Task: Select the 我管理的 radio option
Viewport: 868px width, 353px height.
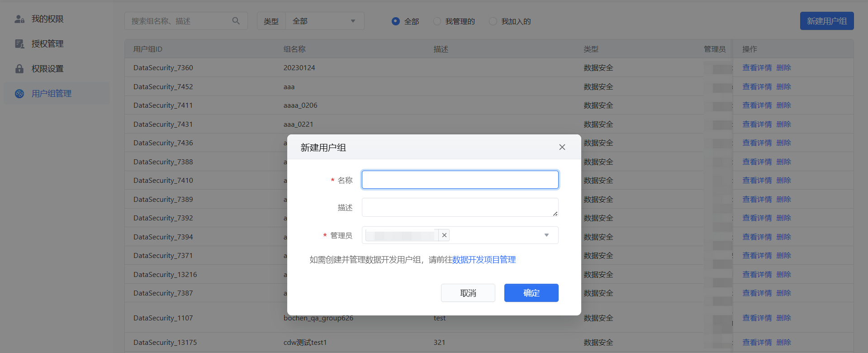Action: [437, 21]
